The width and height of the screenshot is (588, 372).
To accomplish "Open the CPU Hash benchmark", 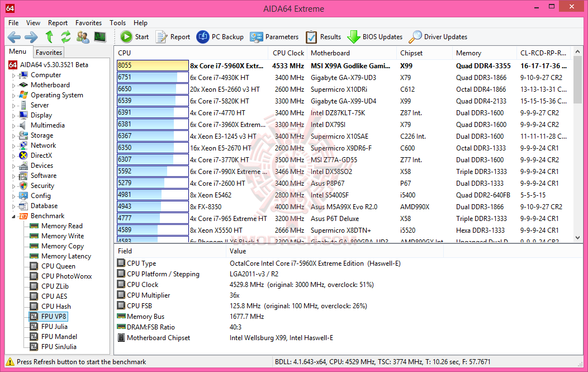I will pyautogui.click(x=56, y=307).
